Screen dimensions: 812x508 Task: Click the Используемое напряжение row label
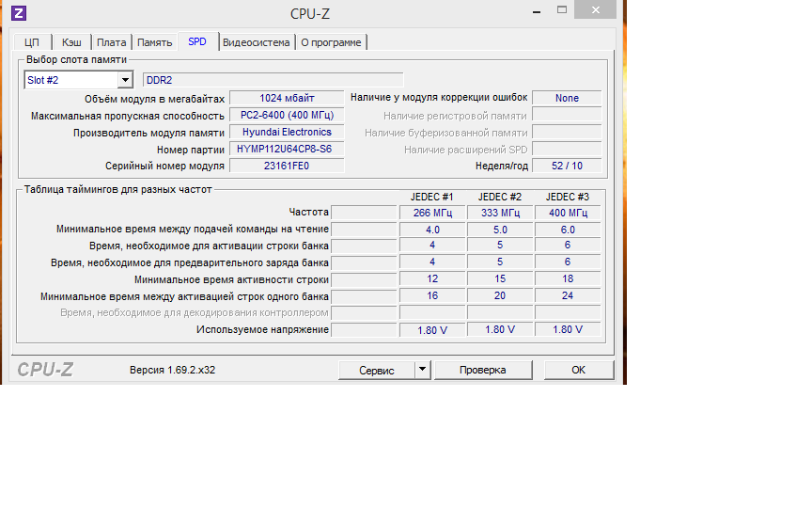(262, 329)
